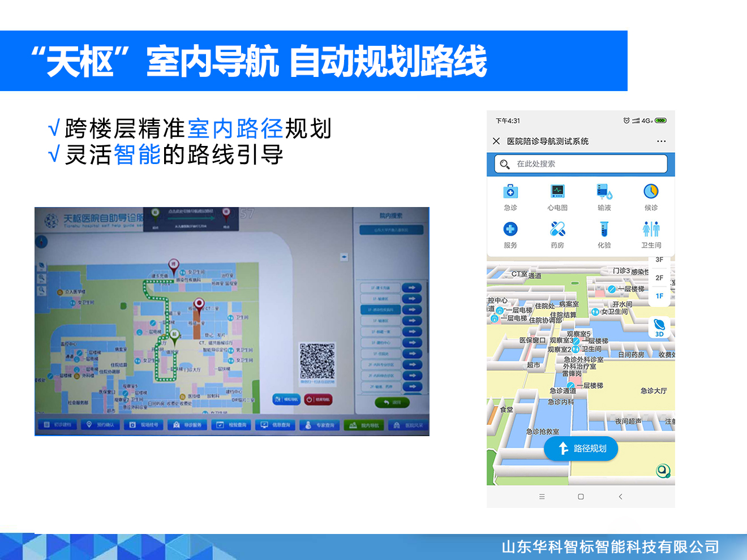The image size is (747, 560).
Task: Tap the back arrow in the phone navigation bar
Action: [621, 496]
